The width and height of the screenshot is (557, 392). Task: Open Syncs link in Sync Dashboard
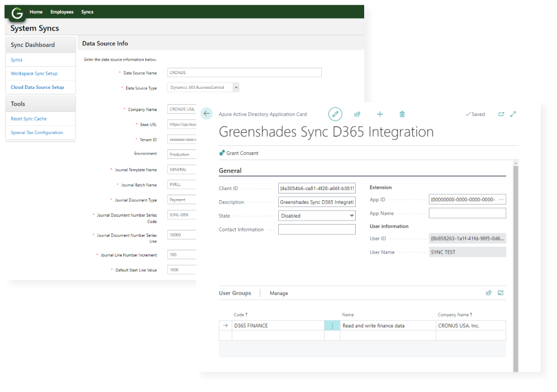[16, 60]
